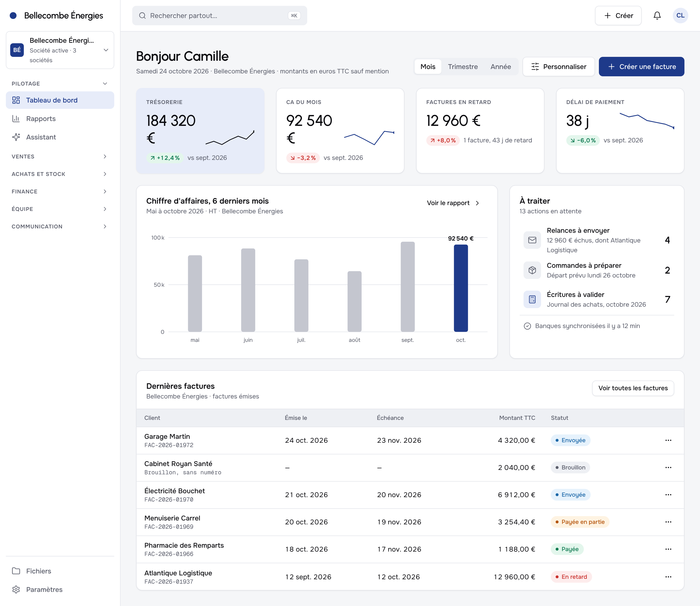The width and height of the screenshot is (700, 606).
Task: Open the Rapports chart icon in sidebar
Action: 16,119
